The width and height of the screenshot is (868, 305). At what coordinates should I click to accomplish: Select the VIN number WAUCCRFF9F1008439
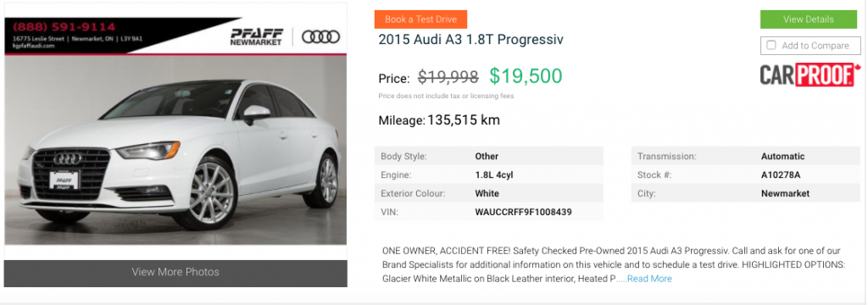pyautogui.click(x=523, y=212)
